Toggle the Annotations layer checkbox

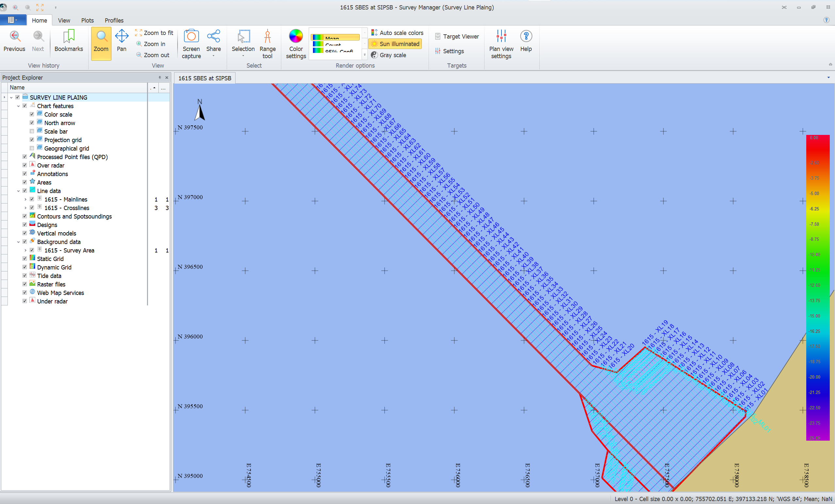coord(25,173)
